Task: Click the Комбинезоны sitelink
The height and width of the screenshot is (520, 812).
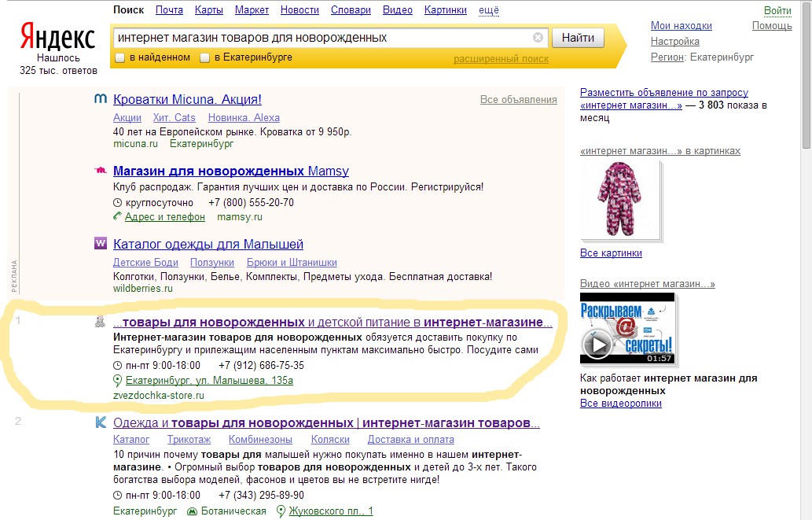Action: coord(260,439)
